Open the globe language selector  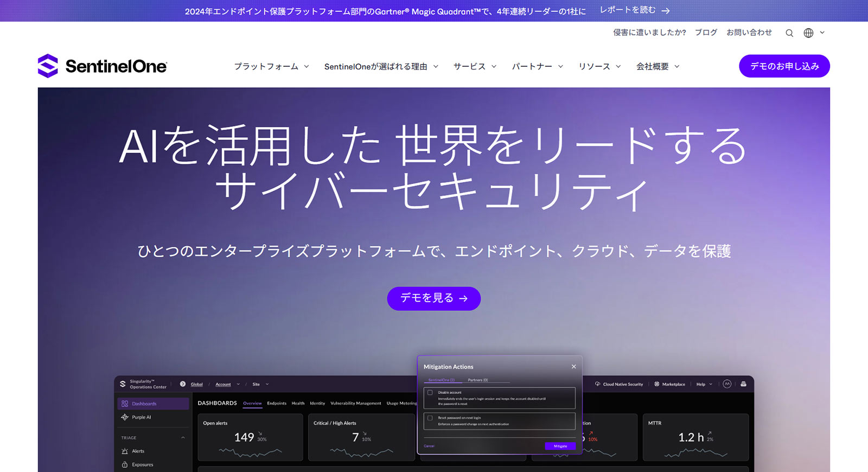point(808,33)
